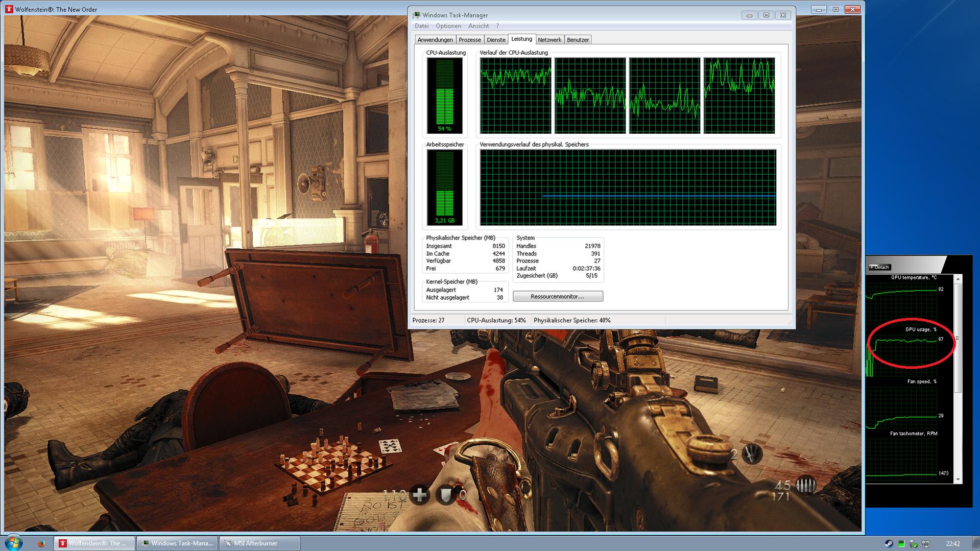
Task: Click status bar CPU-Auslastung: 54%
Action: (x=496, y=321)
